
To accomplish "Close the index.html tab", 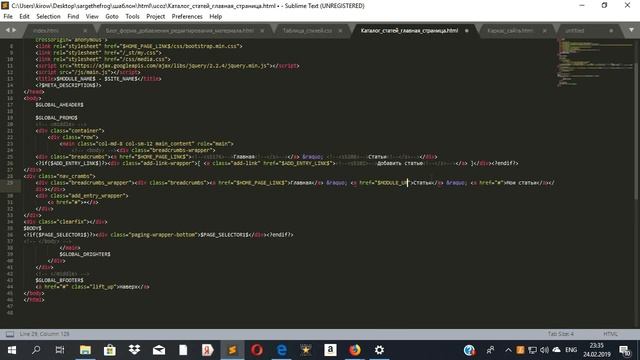I will (85, 31).
